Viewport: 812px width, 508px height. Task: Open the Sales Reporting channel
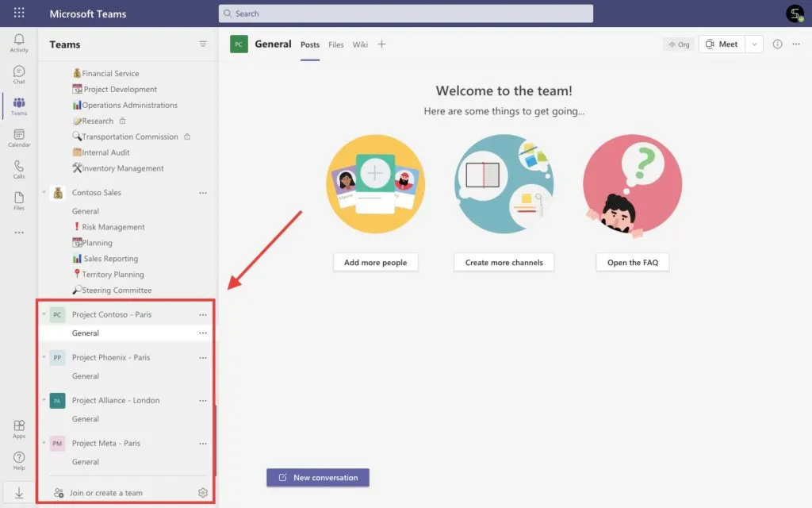[105, 259]
